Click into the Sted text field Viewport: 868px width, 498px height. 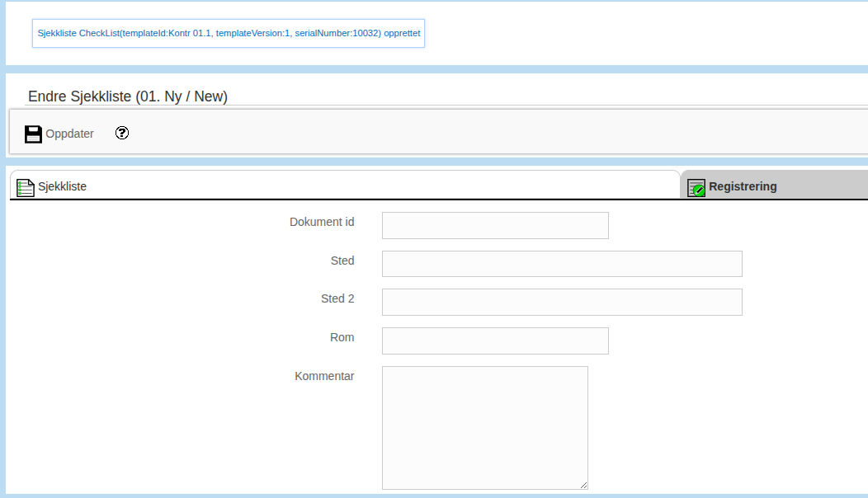[x=562, y=264]
